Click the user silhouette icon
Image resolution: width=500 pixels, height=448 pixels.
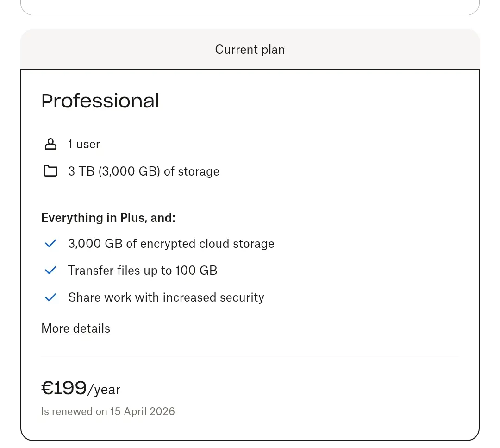click(x=50, y=144)
